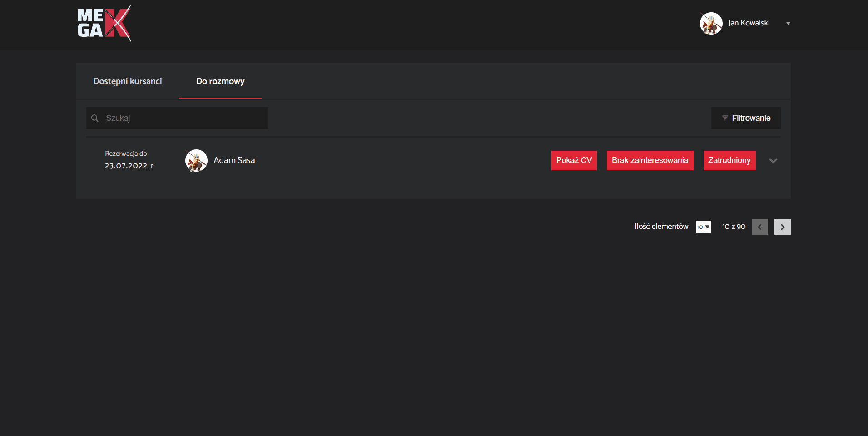This screenshot has height=436, width=868.
Task: Show Adam Sasa's CV
Action: point(574,160)
